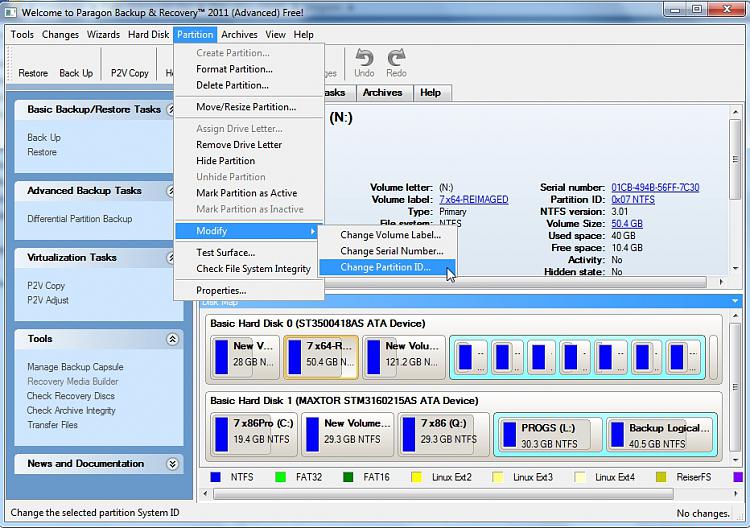Select Mark Partition as Active entry

pos(249,193)
